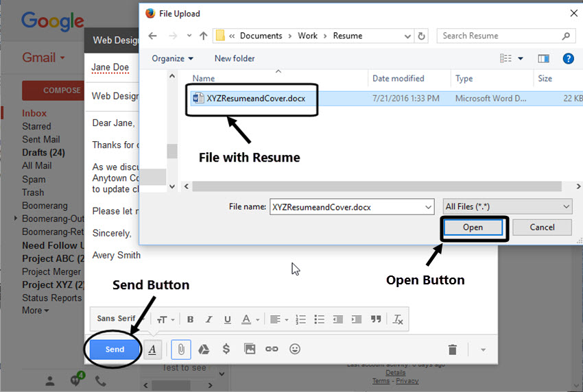This screenshot has width=583, height=392.
Task: Apply bold formatting
Action: [x=191, y=319]
